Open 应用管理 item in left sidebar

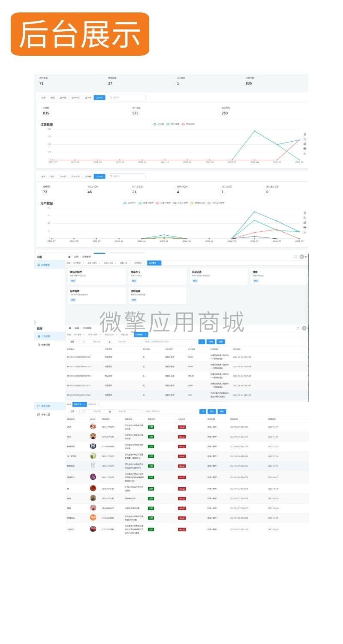point(50,265)
